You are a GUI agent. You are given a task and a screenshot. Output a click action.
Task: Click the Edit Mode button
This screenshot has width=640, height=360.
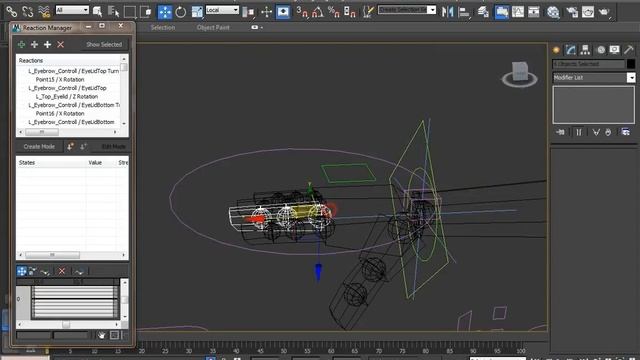coord(113,147)
